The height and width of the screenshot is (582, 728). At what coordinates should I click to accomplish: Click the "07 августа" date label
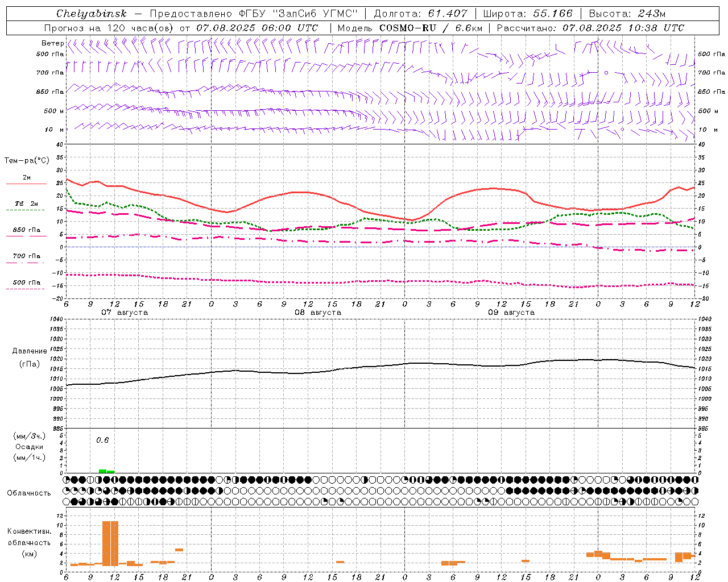(x=125, y=313)
